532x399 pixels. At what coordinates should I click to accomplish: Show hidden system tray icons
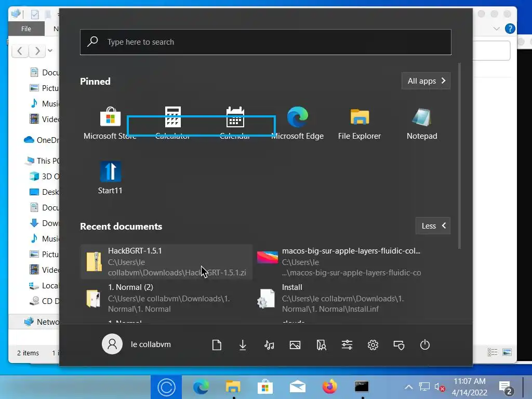409,387
